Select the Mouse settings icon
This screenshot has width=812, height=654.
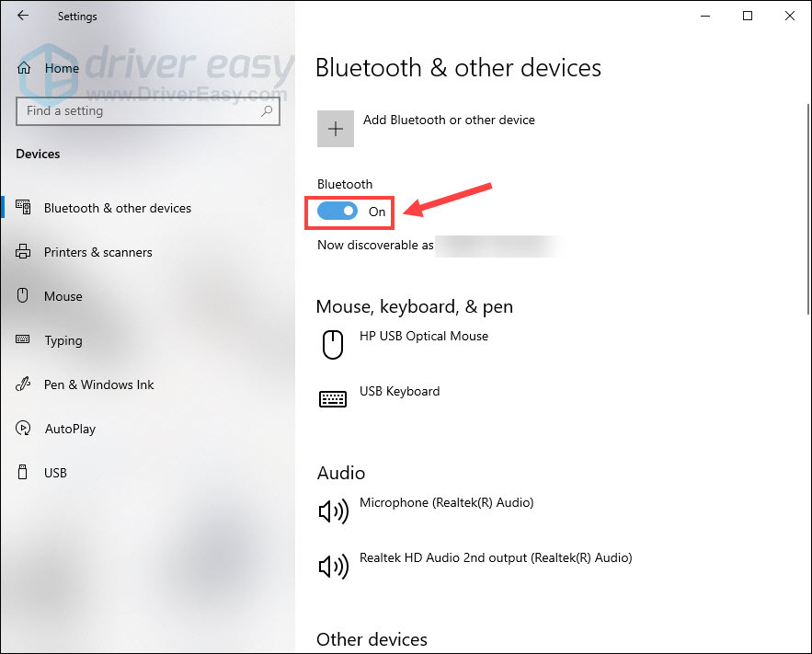coord(22,295)
